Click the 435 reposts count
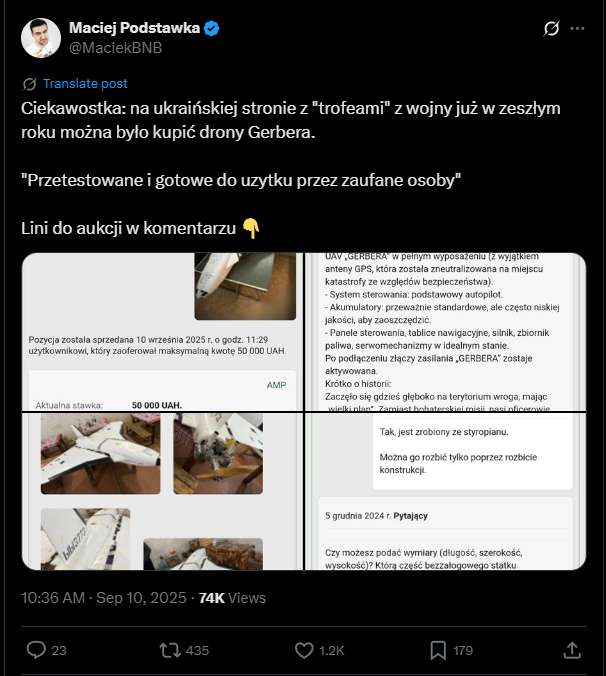This screenshot has width=606, height=676. (197, 650)
